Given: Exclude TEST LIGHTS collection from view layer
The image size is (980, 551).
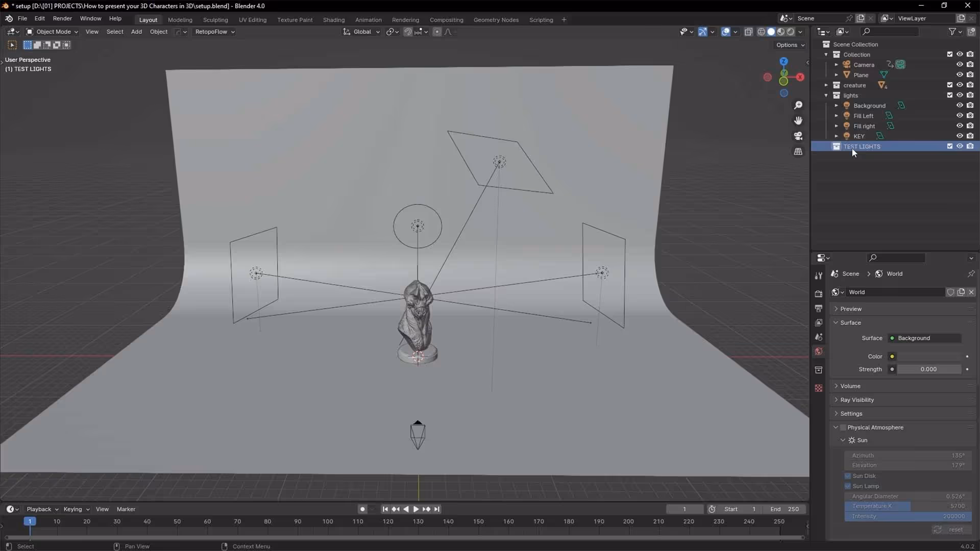Looking at the screenshot, I should click(949, 146).
